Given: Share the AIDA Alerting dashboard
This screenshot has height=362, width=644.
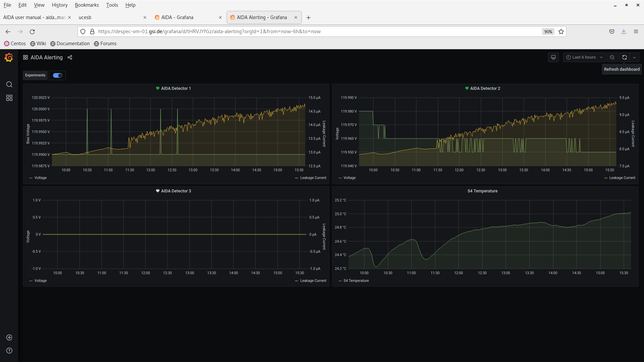Looking at the screenshot, I should 70,57.
